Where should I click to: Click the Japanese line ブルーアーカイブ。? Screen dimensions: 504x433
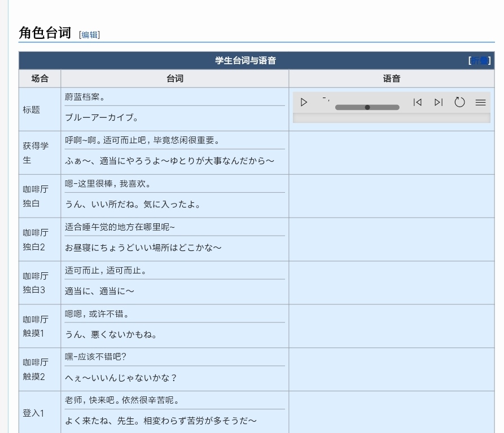(x=102, y=118)
